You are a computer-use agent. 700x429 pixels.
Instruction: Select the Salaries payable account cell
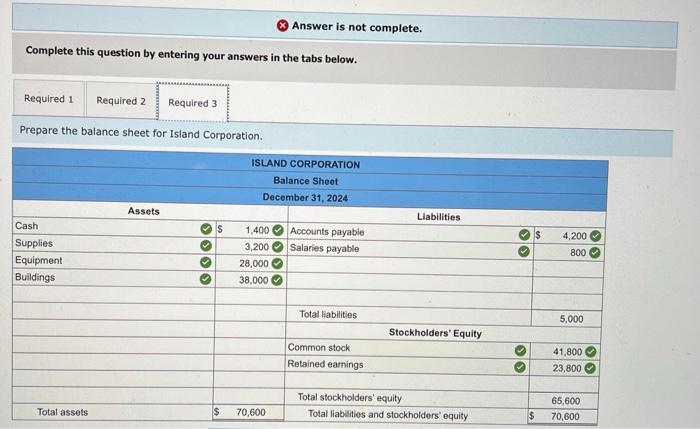pyautogui.click(x=410, y=250)
